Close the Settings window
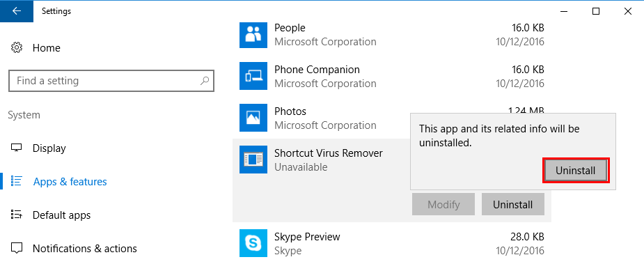The width and height of the screenshot is (644, 271). (x=628, y=11)
